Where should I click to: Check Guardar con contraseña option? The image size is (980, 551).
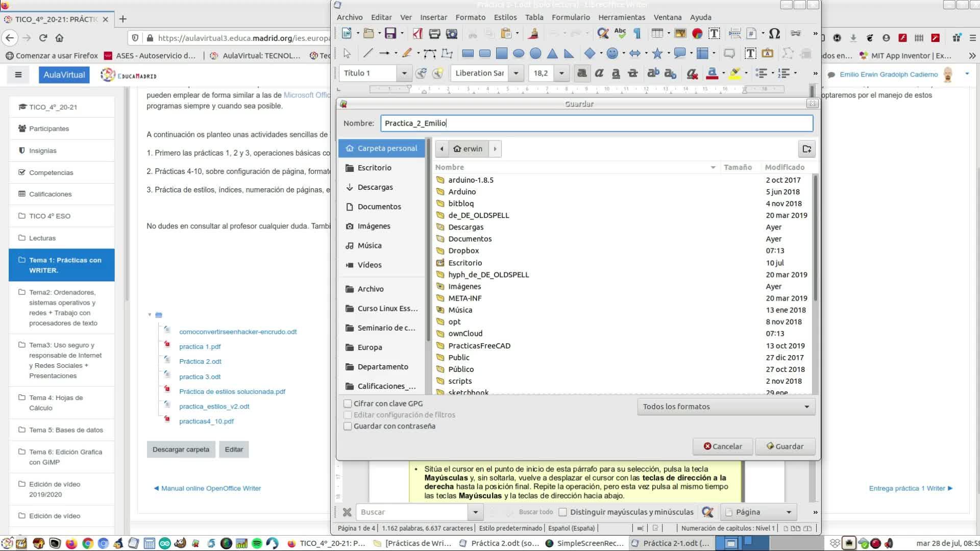click(x=348, y=426)
